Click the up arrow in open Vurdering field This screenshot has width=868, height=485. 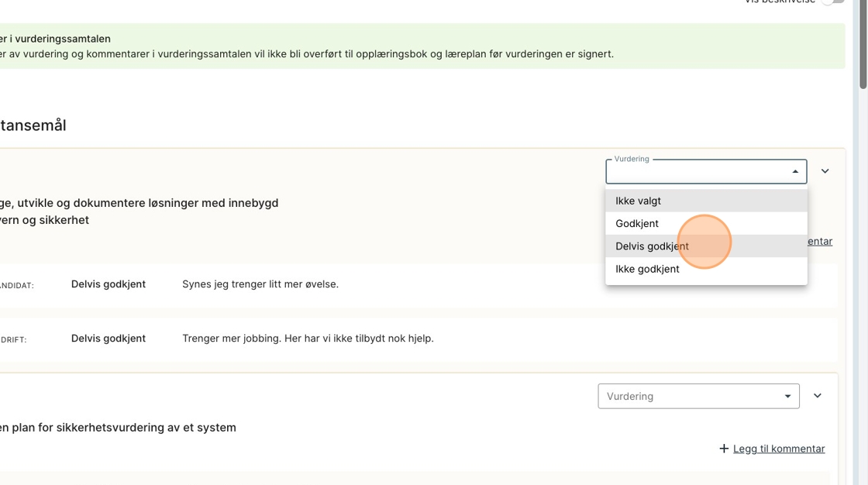795,171
